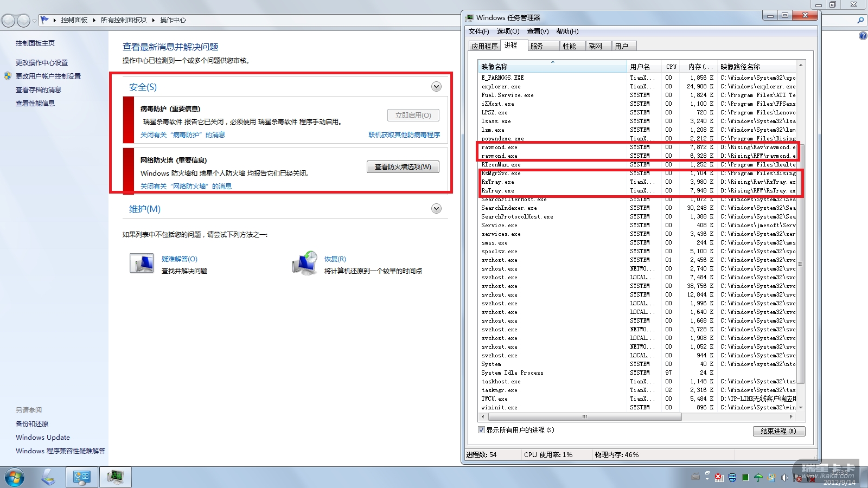Click the Action Center flag icon in address bar
Screen dimensions: 868x488
coord(45,20)
